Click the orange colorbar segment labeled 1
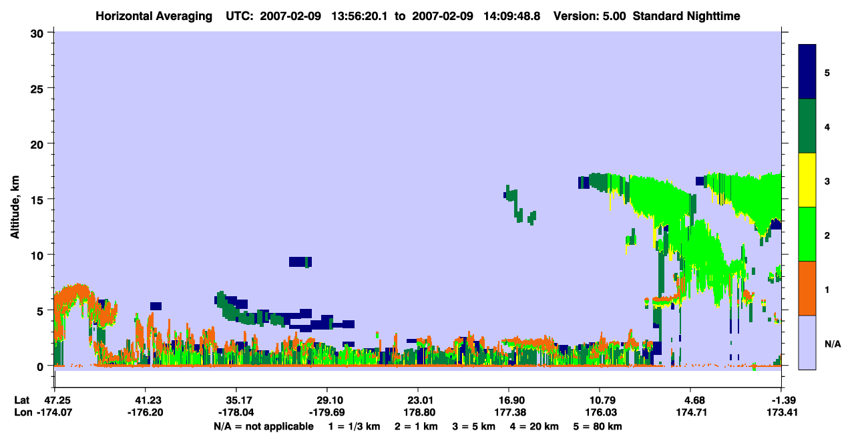868x445 pixels. [807, 288]
